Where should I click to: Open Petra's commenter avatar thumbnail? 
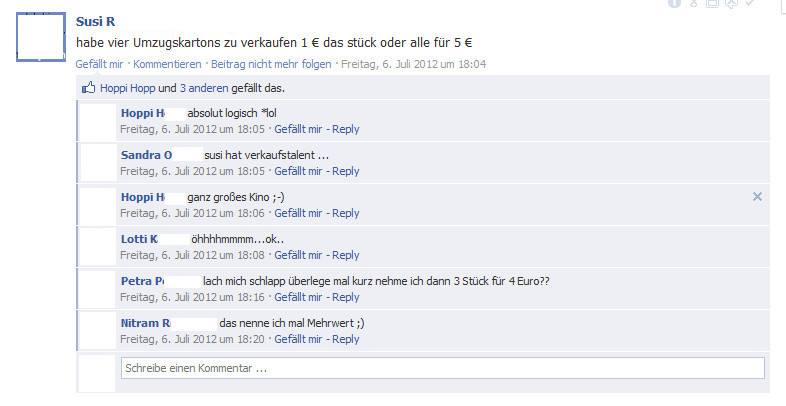click(x=97, y=289)
